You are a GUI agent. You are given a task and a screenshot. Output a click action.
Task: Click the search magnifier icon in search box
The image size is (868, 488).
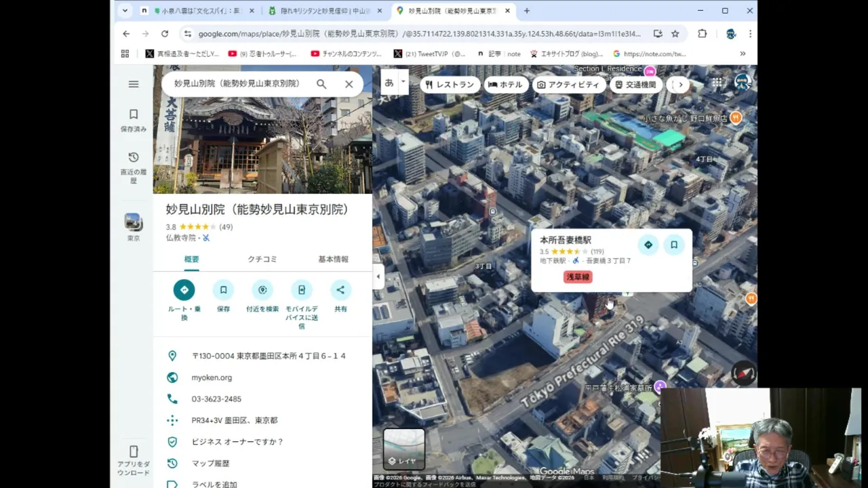tap(321, 84)
